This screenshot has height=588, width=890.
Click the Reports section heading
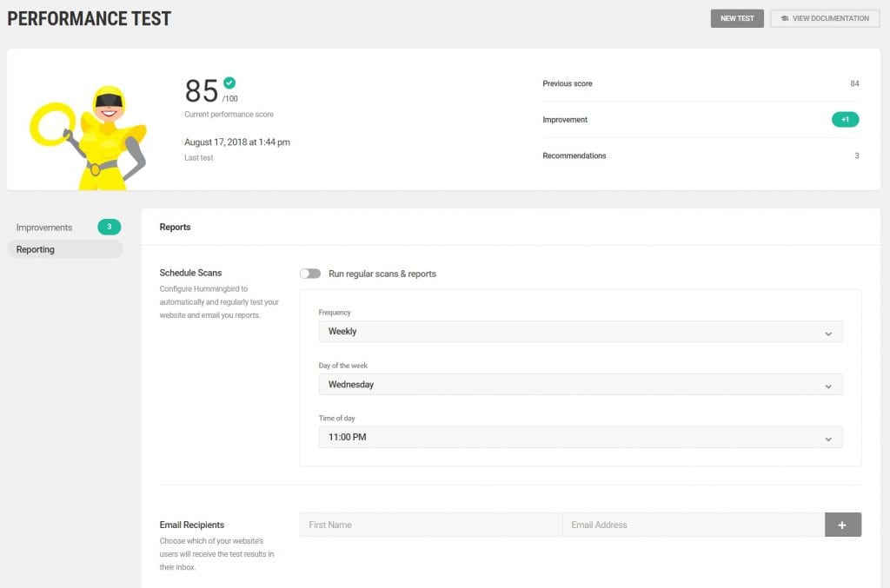pos(175,227)
